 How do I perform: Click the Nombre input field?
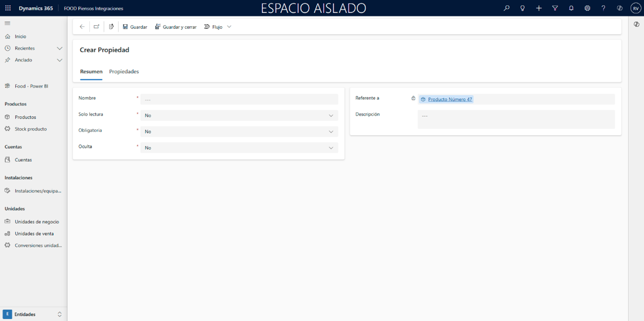pos(239,100)
